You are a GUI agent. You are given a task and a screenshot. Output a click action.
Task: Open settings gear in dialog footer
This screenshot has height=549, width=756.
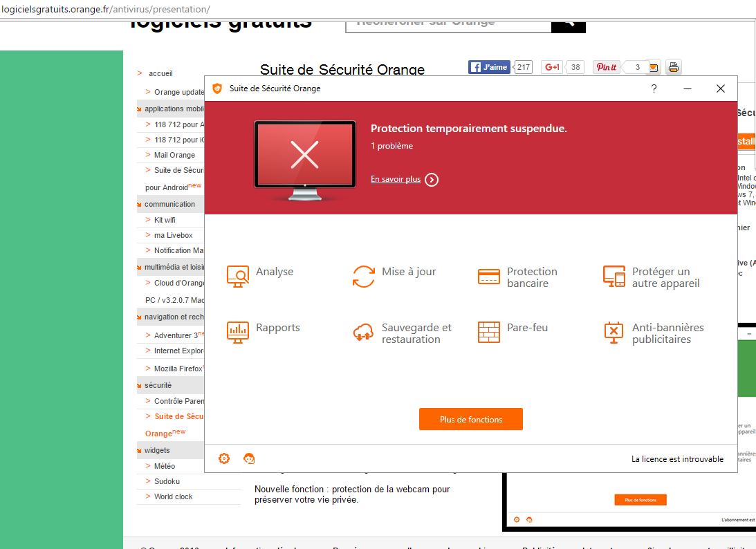tap(224, 458)
